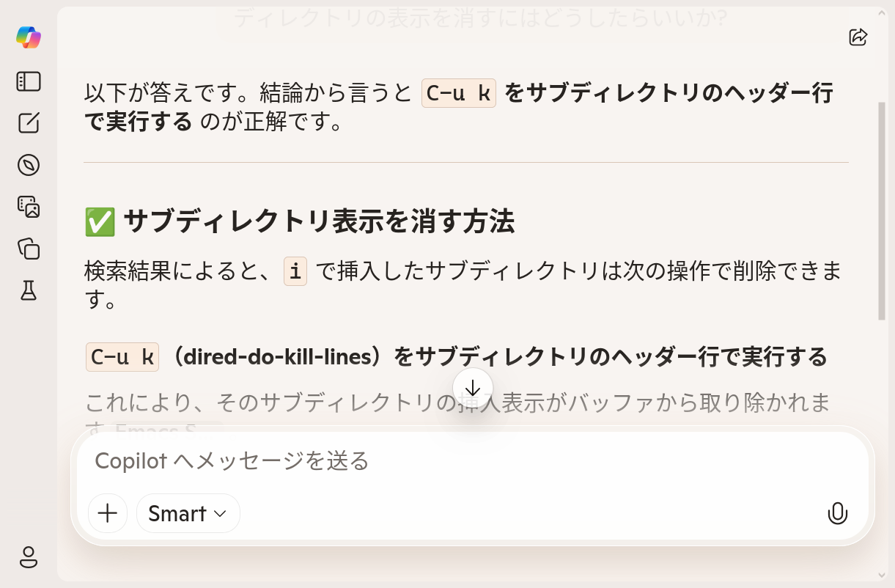Open the account profile icon
Screen dimensions: 895x588
tap(29, 557)
